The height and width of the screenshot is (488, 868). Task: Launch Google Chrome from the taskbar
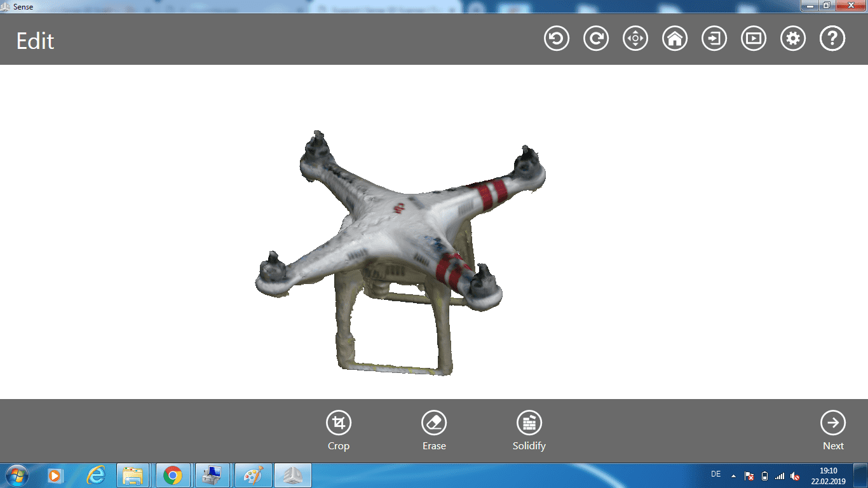(x=173, y=475)
